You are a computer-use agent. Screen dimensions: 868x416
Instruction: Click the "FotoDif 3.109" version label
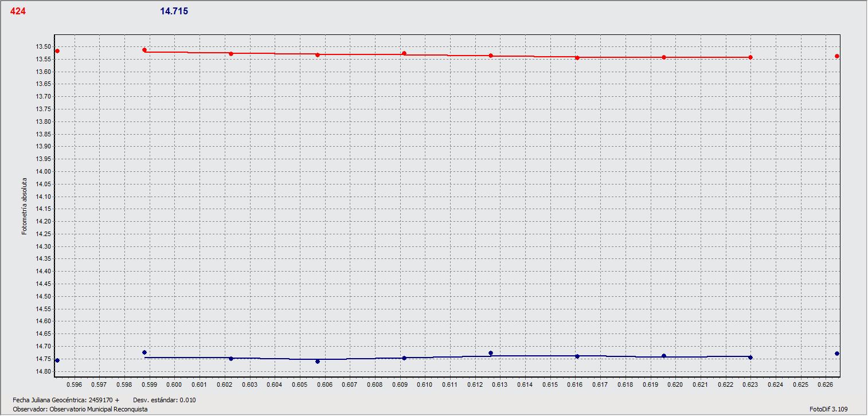[828, 409]
